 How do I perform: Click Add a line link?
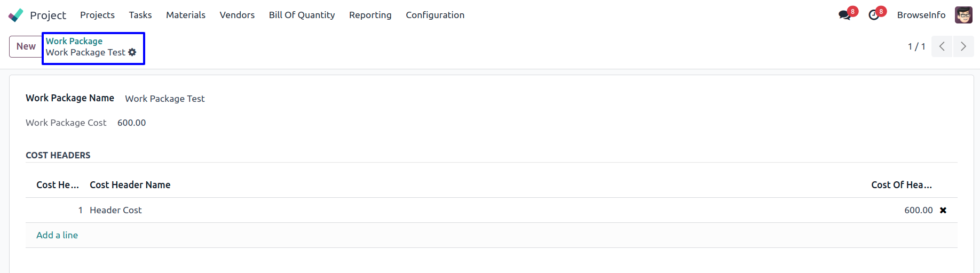(57, 235)
